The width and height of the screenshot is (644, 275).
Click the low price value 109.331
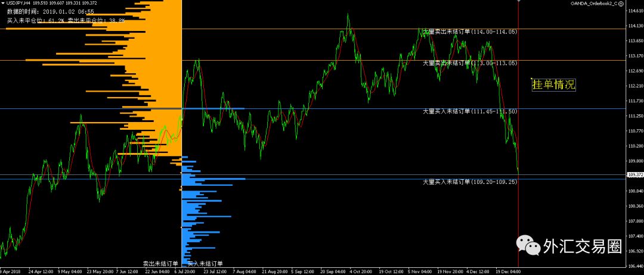pyautogui.click(x=73, y=4)
